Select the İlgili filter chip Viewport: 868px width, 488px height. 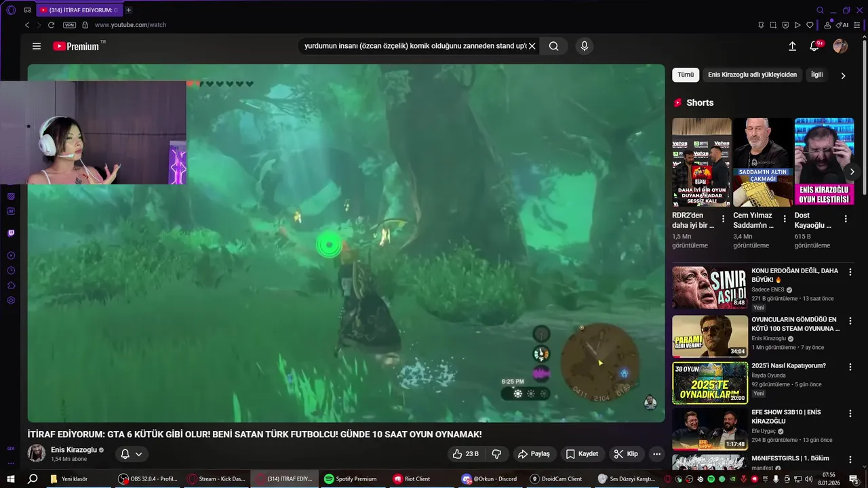[816, 75]
